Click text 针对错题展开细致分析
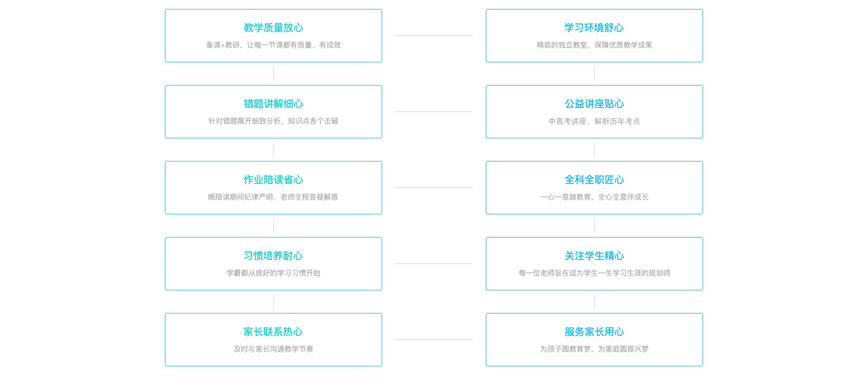The width and height of the screenshot is (868, 380). click(x=245, y=121)
